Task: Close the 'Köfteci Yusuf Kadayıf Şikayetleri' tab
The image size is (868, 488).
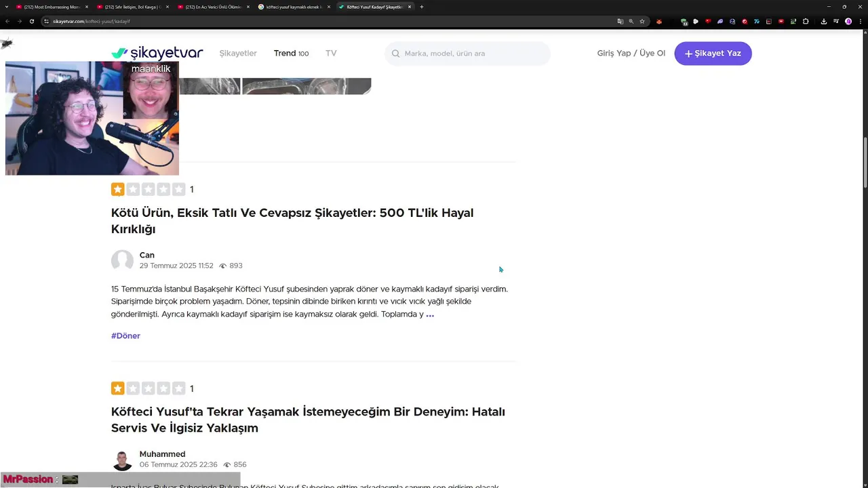Action: (x=410, y=7)
